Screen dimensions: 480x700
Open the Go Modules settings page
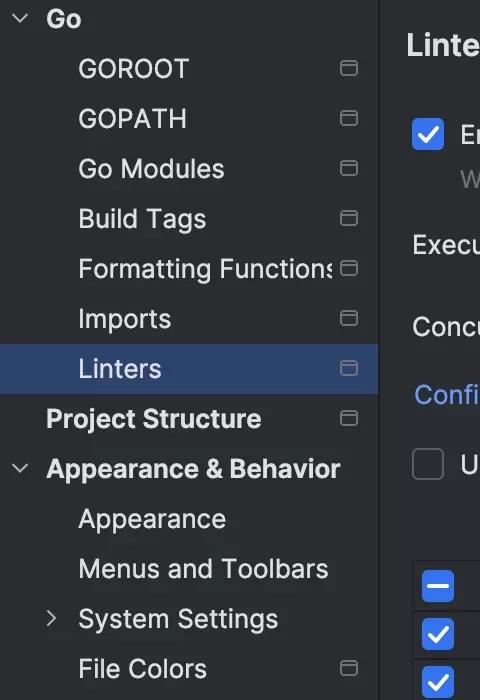point(151,169)
